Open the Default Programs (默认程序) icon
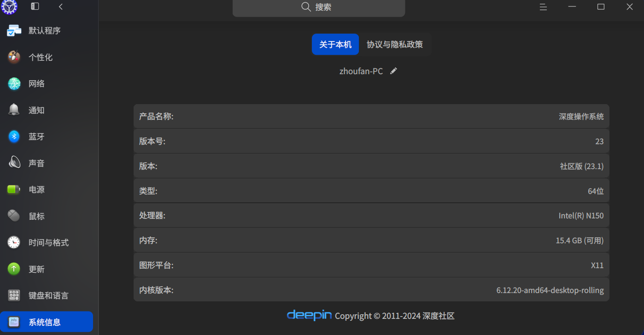 pyautogui.click(x=14, y=30)
